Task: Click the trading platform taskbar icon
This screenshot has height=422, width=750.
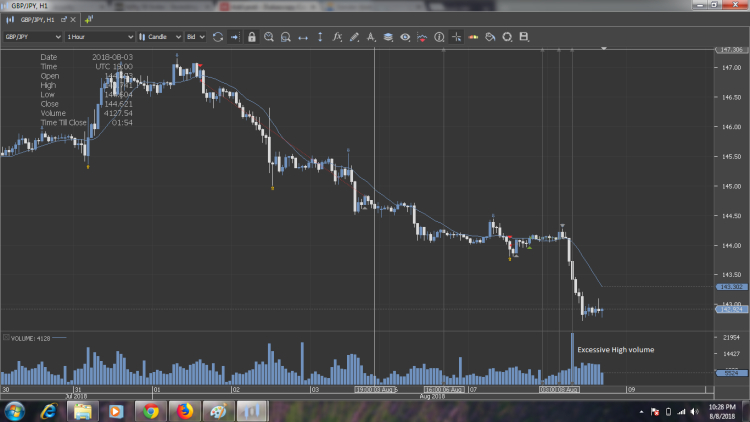Action: coord(252,411)
